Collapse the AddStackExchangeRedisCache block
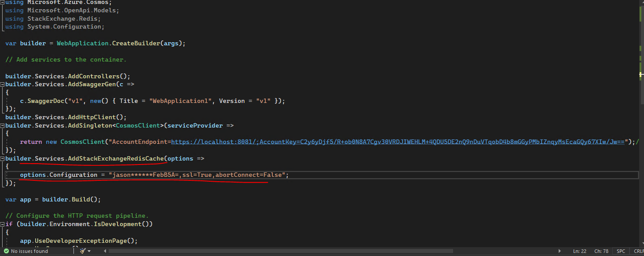The image size is (644, 256). click(2, 158)
